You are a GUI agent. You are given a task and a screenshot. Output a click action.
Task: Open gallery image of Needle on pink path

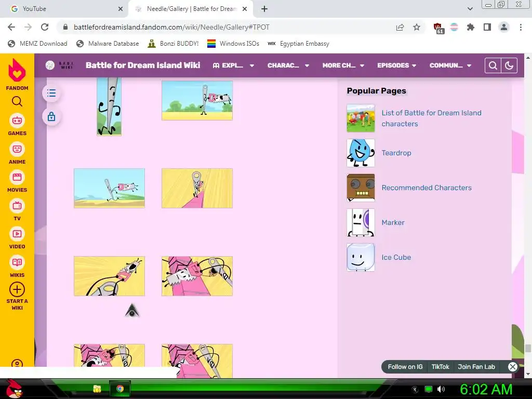pos(197,188)
